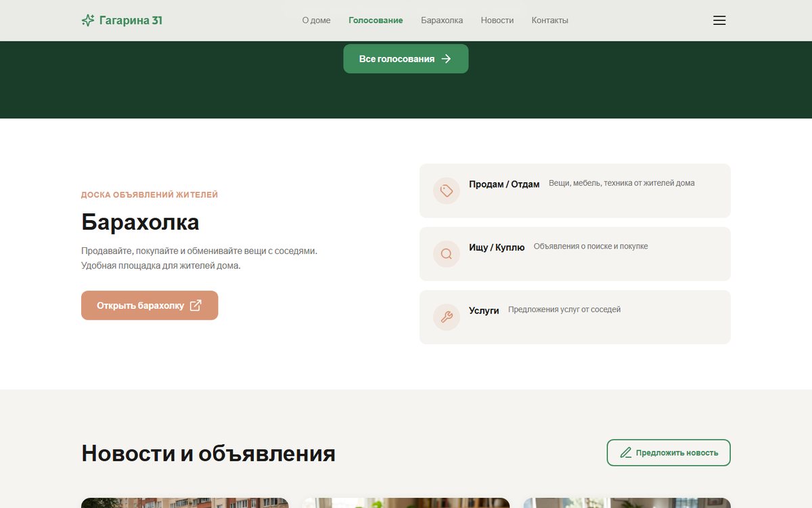The width and height of the screenshot is (812, 508).
Task: Open the Услуги category card
Action: (x=575, y=317)
